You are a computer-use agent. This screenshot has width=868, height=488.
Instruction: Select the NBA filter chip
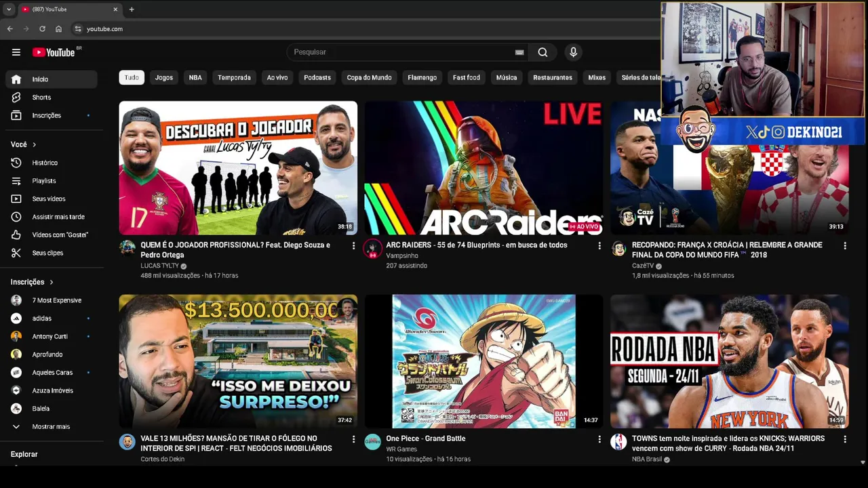195,77
